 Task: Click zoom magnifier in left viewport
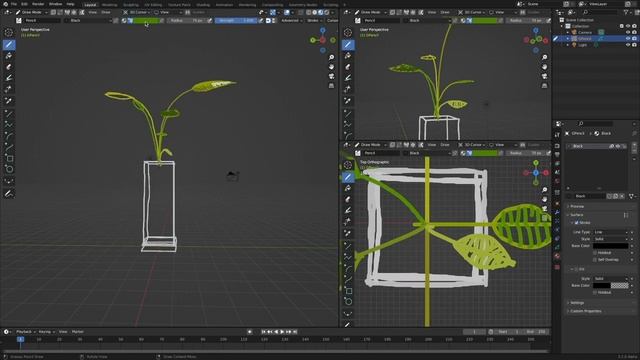[331, 58]
